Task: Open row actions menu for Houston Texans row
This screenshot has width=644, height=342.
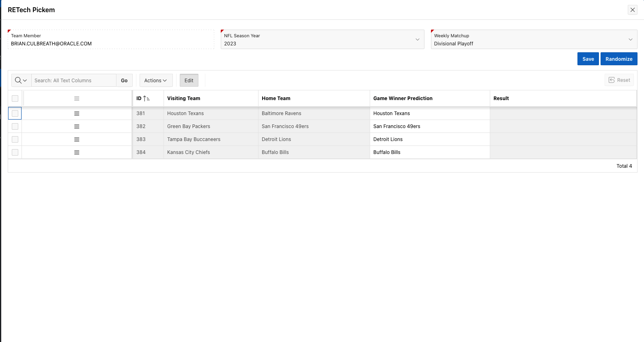Action: 77,113
